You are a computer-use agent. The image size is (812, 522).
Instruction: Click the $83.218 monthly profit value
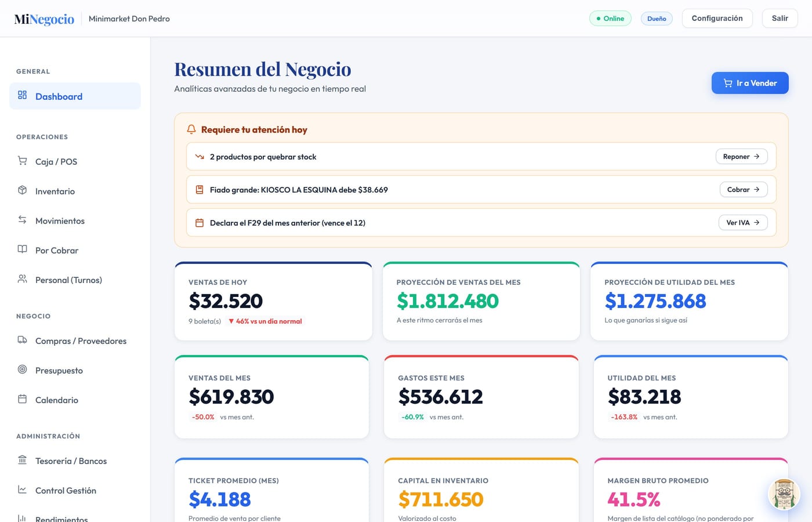click(x=644, y=397)
